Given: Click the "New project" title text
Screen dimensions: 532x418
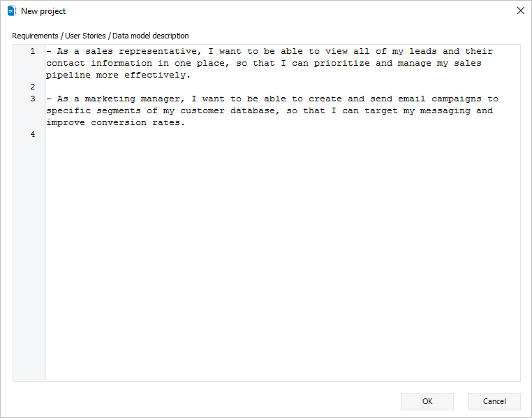Looking at the screenshot, I should pyautogui.click(x=43, y=11).
